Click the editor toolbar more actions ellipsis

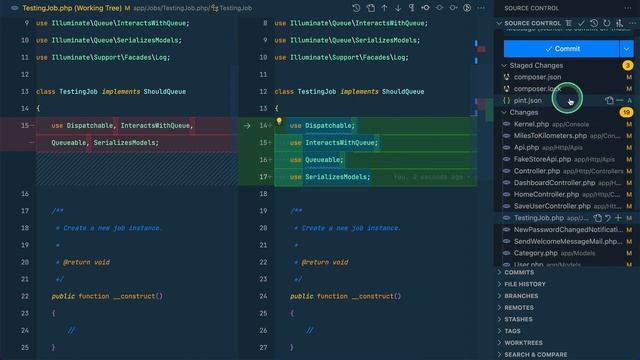481,8
